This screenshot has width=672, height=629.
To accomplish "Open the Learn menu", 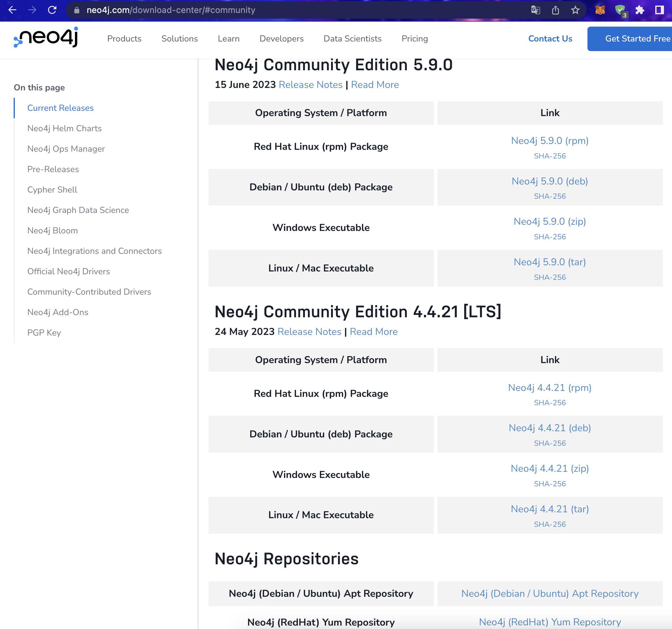I will [229, 39].
